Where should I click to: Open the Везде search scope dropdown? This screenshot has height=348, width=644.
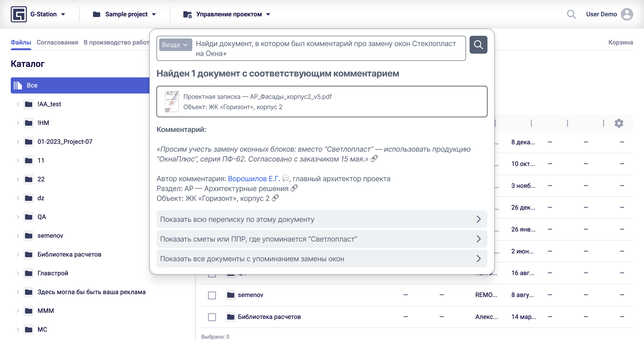coord(175,45)
